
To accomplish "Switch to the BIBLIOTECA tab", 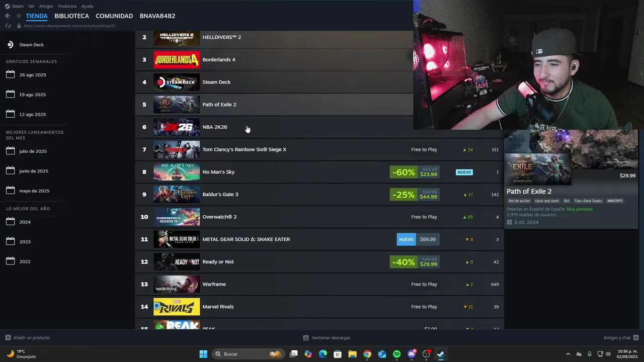I will coord(71,16).
